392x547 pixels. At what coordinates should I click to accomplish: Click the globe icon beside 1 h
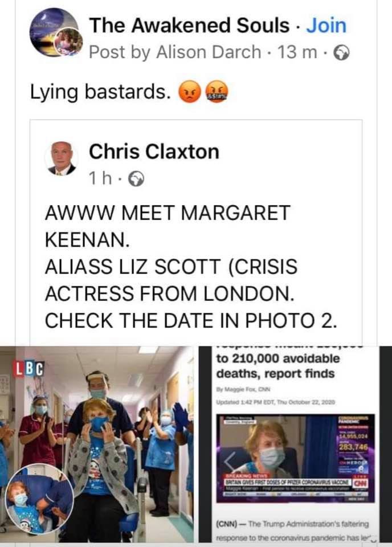point(136,179)
